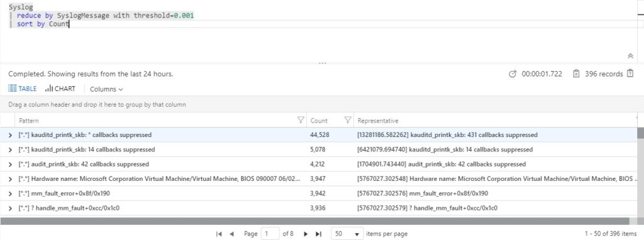Screen dimensions: 644x240
Task: Collapse the query editor with double chevron
Action: 630,56
